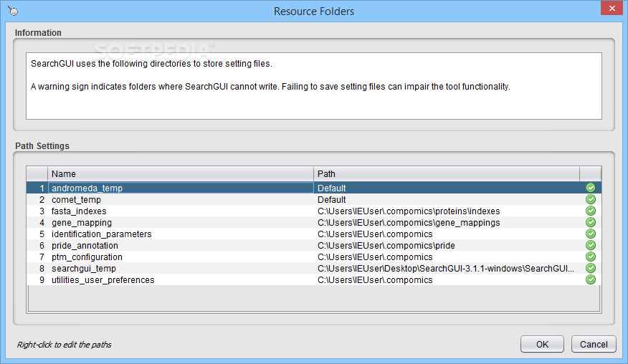The image size is (628, 364).
Task: Click the proteins\indexes path cell
Action: pyautogui.click(x=447, y=211)
